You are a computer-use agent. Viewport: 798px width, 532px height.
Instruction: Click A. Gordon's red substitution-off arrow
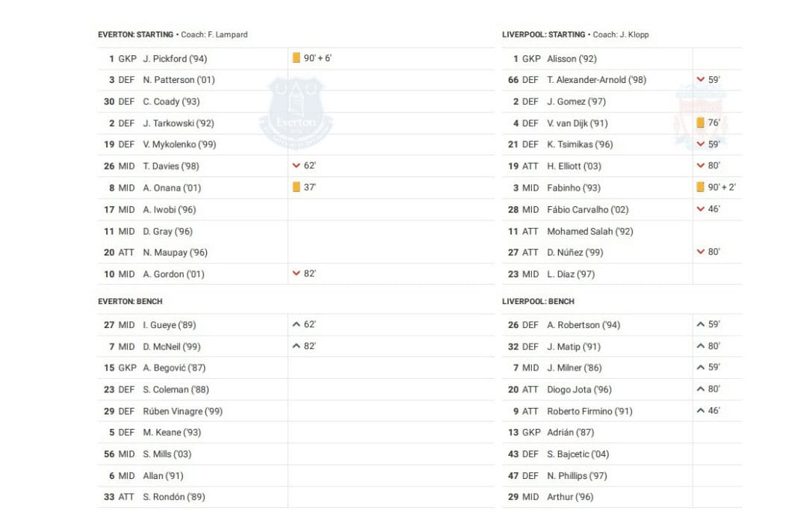[x=297, y=274]
